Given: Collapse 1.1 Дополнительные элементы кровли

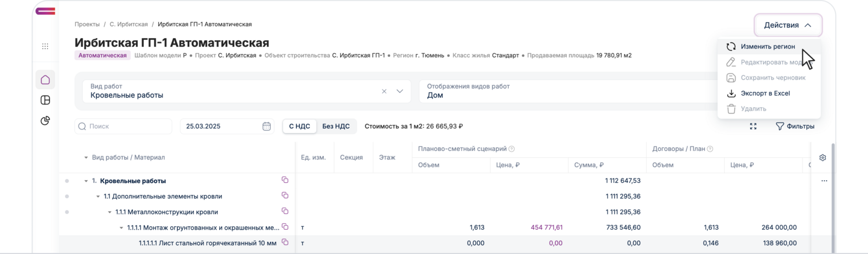Looking at the screenshot, I should (98, 197).
